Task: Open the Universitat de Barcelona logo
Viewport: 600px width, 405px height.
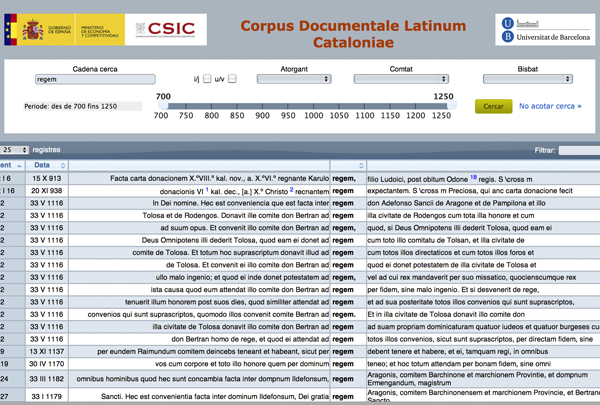Action: 545,29
